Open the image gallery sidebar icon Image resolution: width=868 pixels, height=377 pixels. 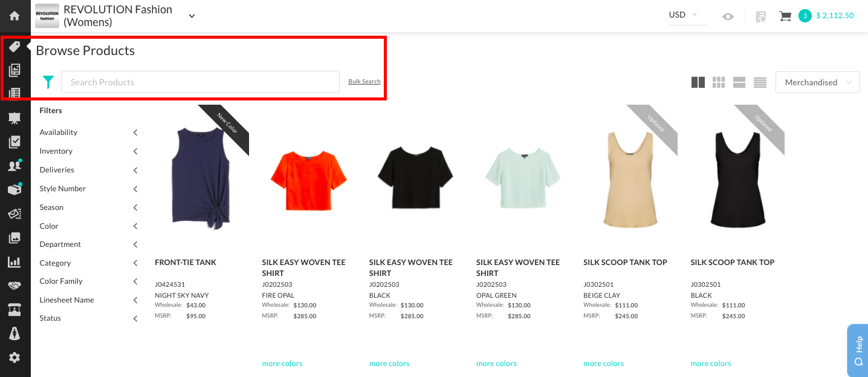pos(15,238)
